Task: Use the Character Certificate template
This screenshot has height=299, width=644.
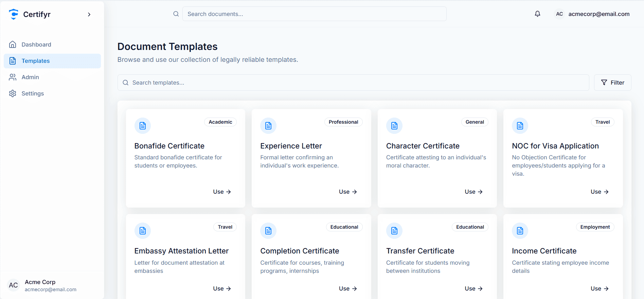Action: (474, 192)
